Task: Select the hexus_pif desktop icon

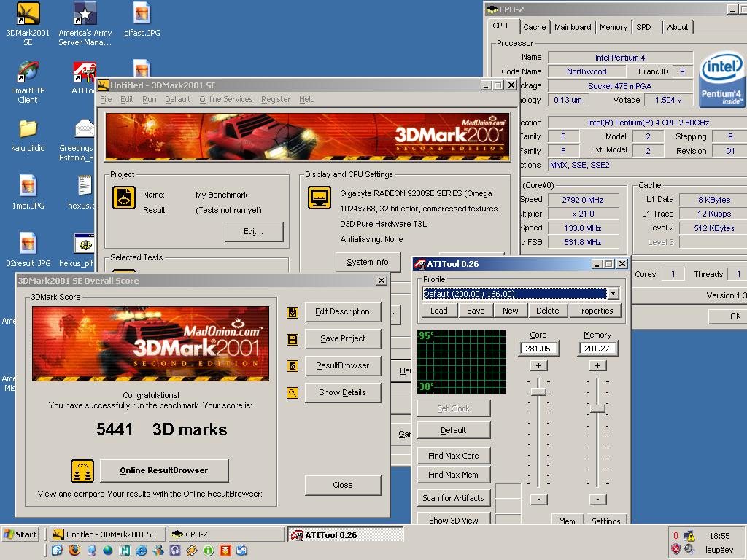Action: coord(85,244)
